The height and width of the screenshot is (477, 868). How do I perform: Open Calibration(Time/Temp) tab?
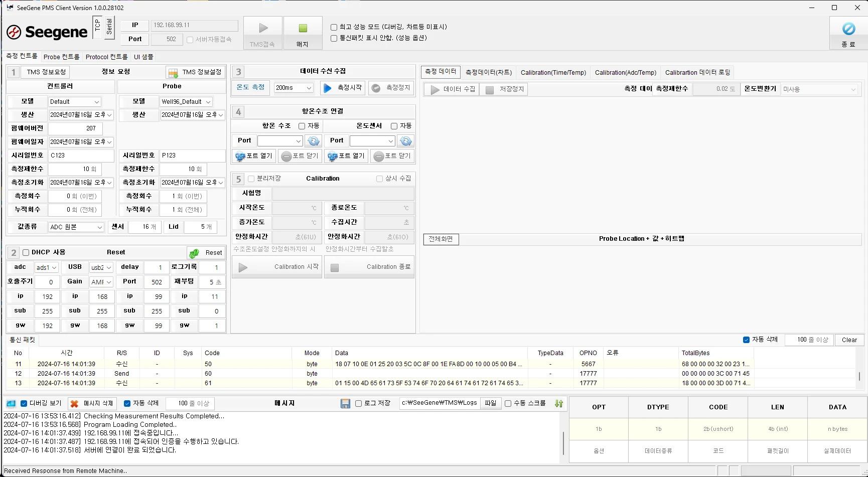pyautogui.click(x=553, y=72)
